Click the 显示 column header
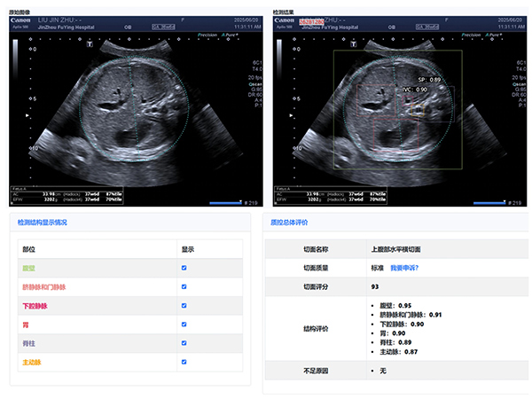The height and width of the screenshot is (399, 532). pyautogui.click(x=188, y=249)
